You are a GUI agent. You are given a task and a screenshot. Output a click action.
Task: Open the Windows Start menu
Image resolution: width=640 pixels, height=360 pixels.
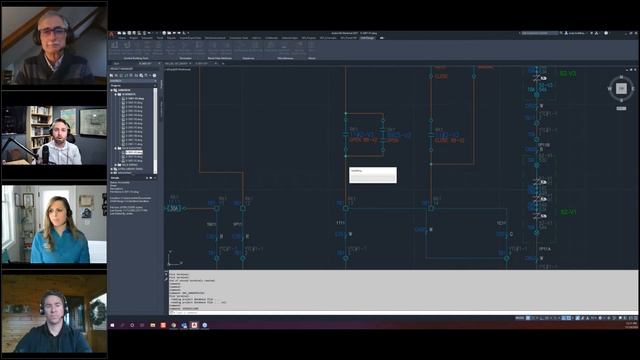(112, 325)
